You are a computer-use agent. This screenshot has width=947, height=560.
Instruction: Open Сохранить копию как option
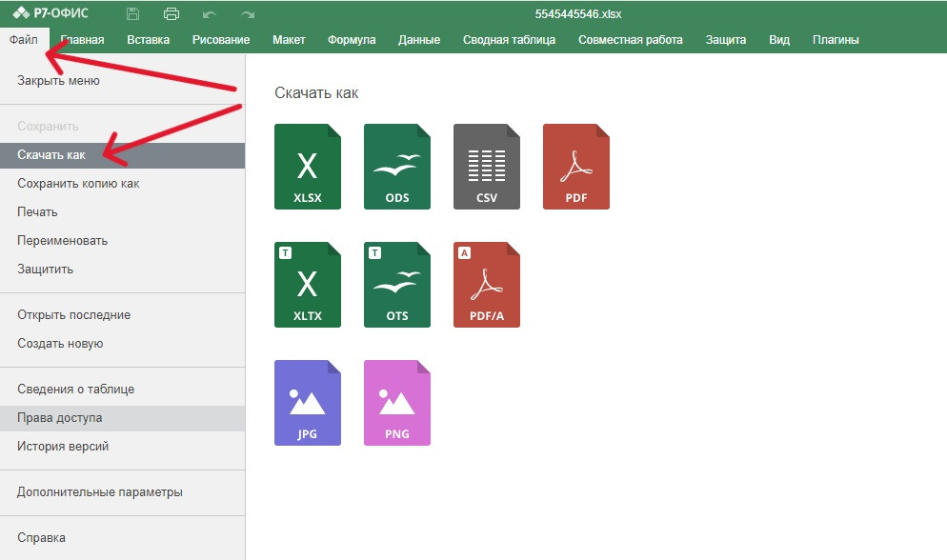click(78, 184)
